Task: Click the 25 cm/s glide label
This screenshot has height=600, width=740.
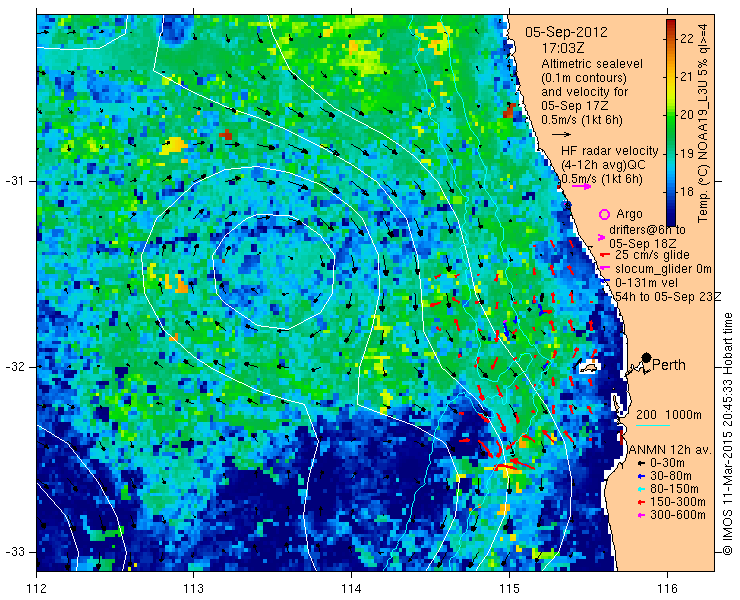Action: (x=652, y=255)
